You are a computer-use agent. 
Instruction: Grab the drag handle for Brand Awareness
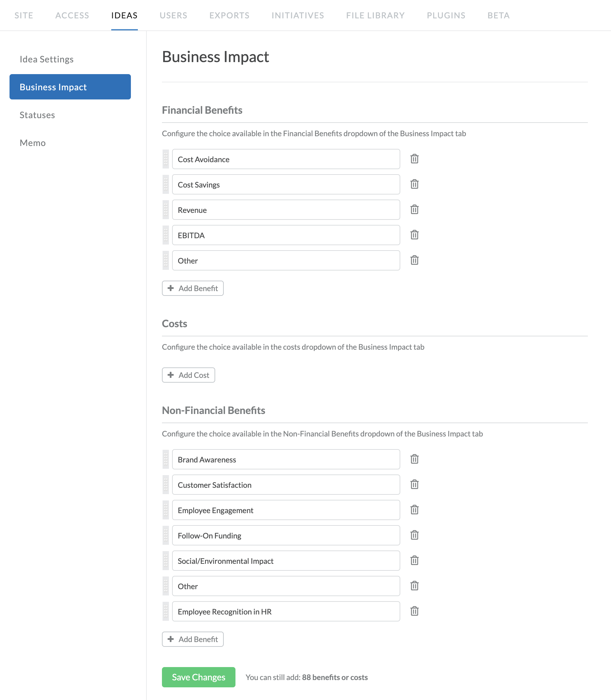[166, 459]
